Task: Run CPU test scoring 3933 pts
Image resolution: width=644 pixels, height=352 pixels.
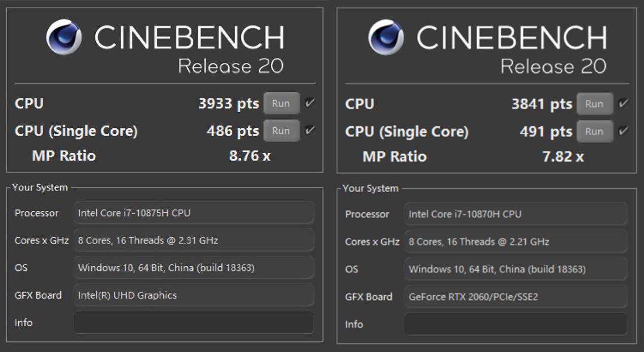Action: pyautogui.click(x=281, y=103)
